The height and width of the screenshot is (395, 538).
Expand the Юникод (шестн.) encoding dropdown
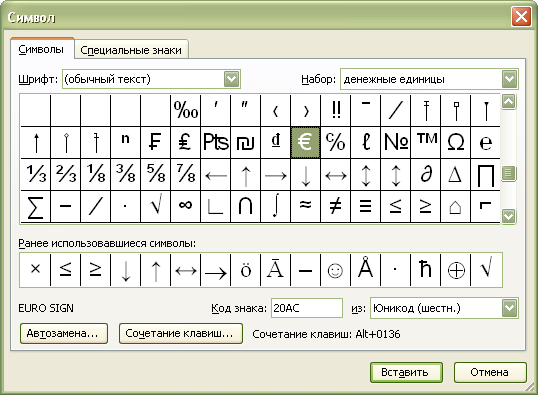coord(510,308)
